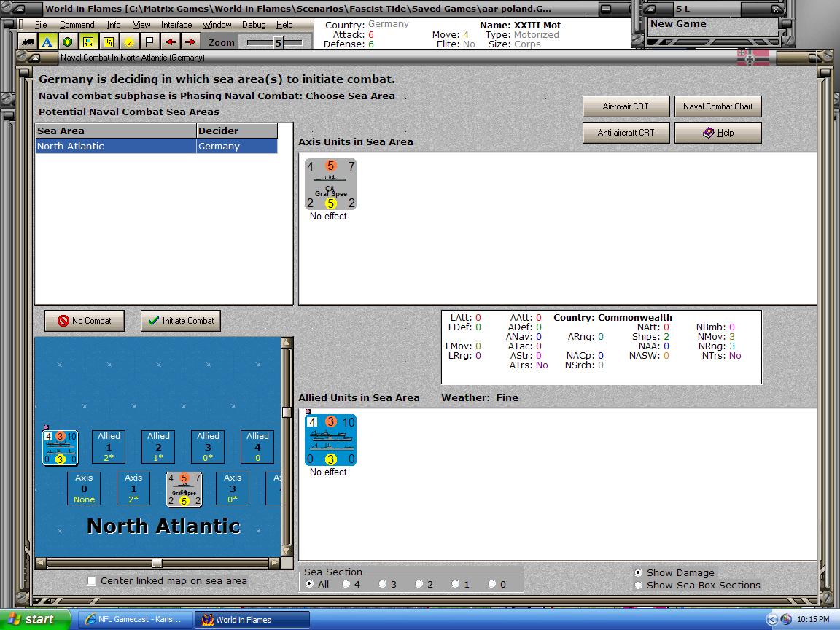Image resolution: width=840 pixels, height=630 pixels.
Task: Click the map scroll up arrow
Action: click(287, 343)
